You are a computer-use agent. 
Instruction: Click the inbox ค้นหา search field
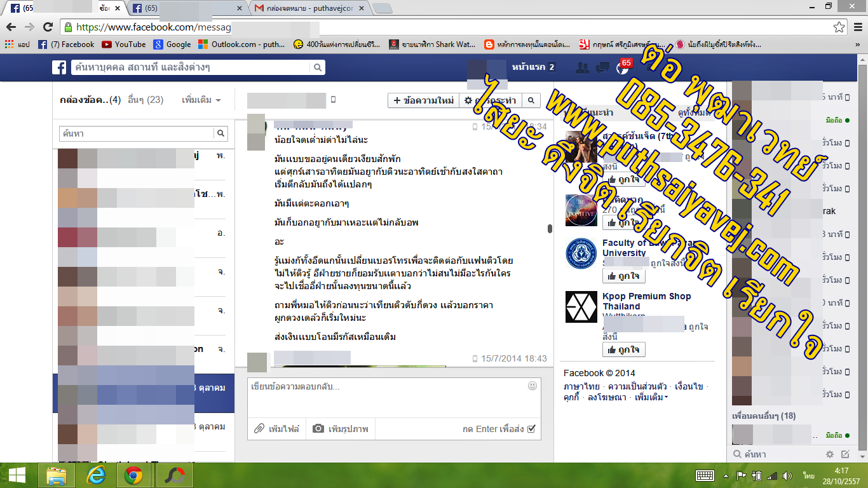(137, 133)
